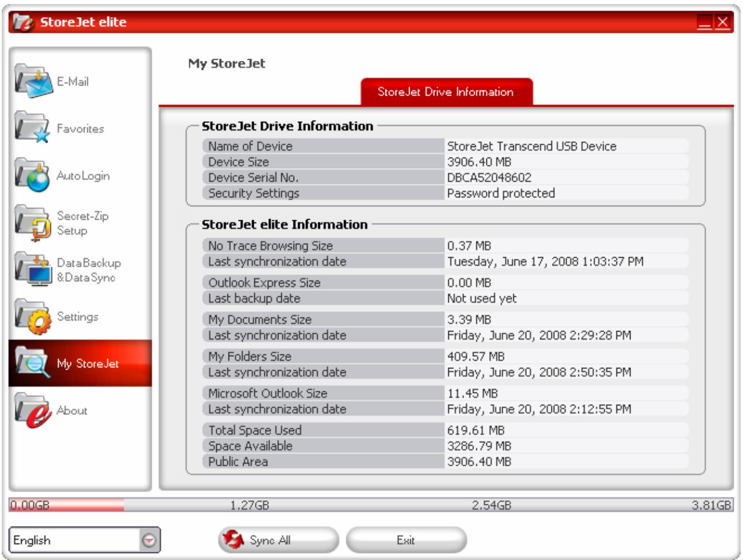The width and height of the screenshot is (743, 560).
Task: Select the My StoreJet magnifier icon
Action: (33, 363)
